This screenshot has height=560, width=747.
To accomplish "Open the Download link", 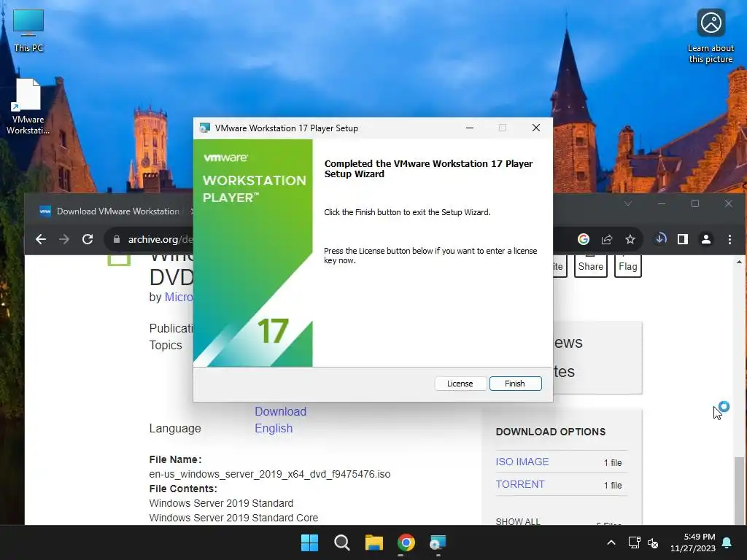I will tap(280, 411).
